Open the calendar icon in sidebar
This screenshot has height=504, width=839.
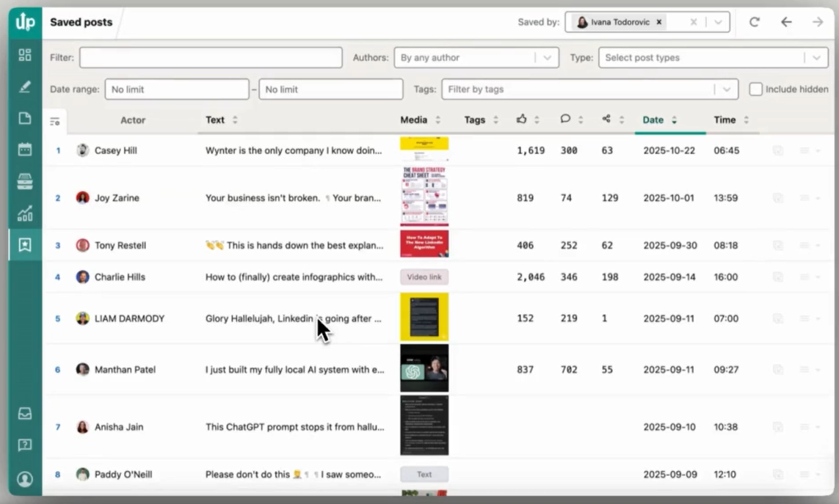pyautogui.click(x=25, y=150)
